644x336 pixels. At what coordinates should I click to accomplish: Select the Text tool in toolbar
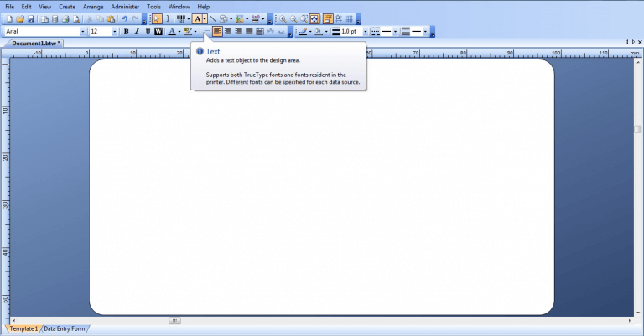click(198, 18)
